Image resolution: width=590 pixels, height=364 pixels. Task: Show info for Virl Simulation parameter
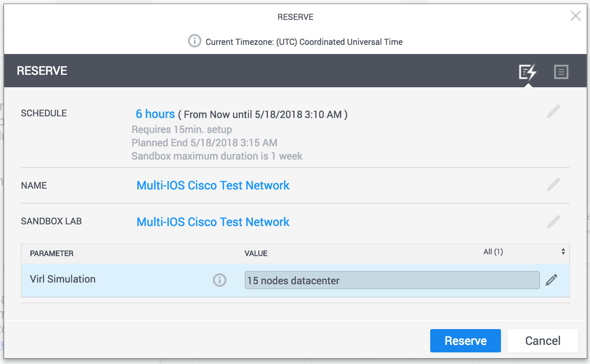[220, 280]
